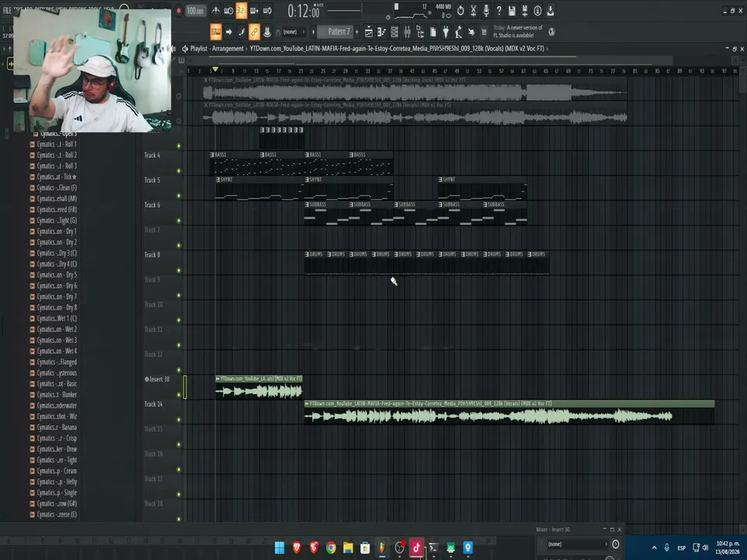Mute Track 14 with its green dot
747x560 pixels.
(179, 419)
